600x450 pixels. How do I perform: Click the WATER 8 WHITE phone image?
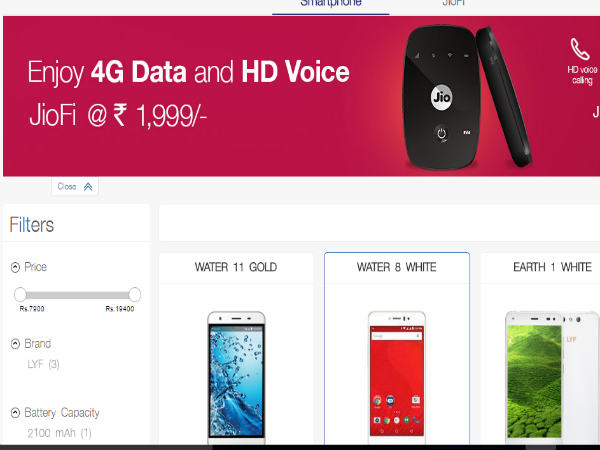(397, 377)
